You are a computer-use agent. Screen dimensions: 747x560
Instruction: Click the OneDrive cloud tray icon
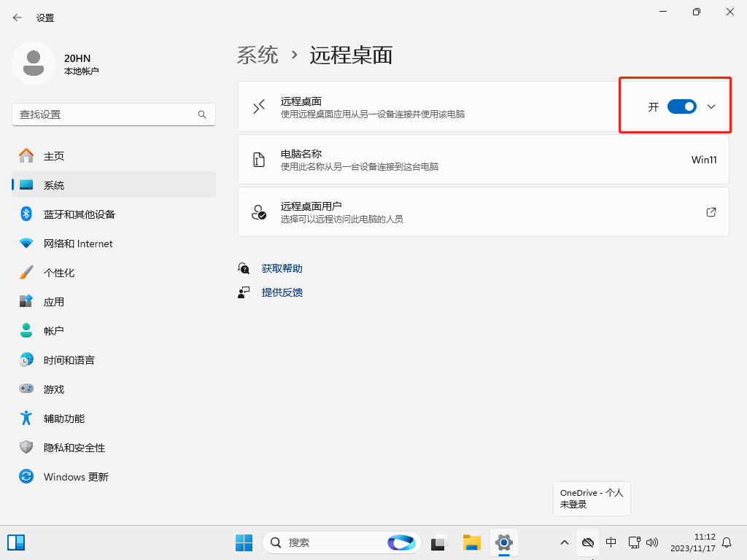click(x=587, y=542)
